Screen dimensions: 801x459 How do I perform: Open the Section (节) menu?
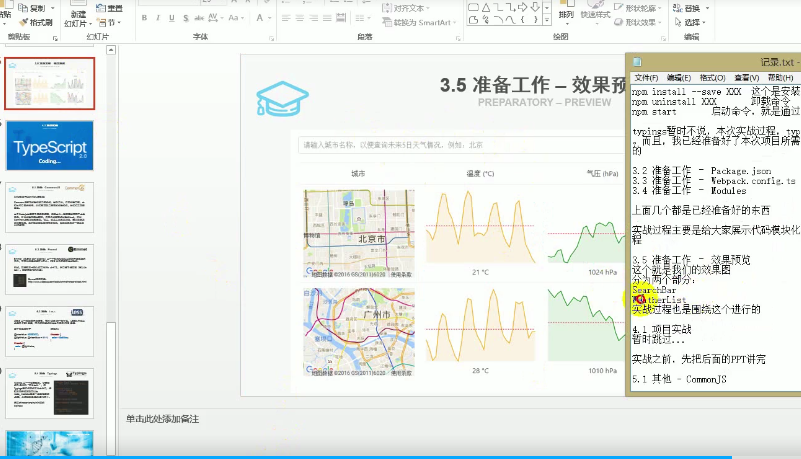(x=109, y=22)
